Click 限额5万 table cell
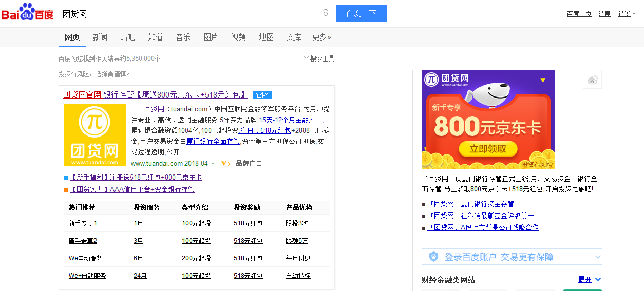 click(297, 241)
